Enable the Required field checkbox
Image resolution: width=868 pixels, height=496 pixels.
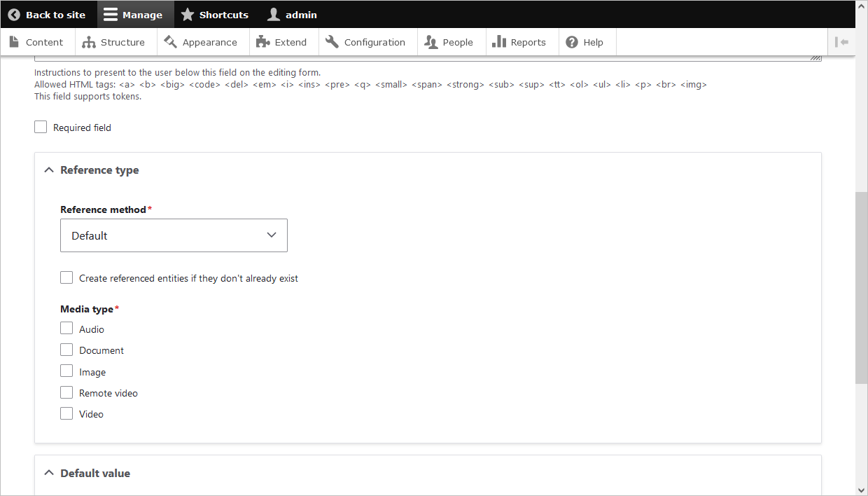[x=40, y=127]
